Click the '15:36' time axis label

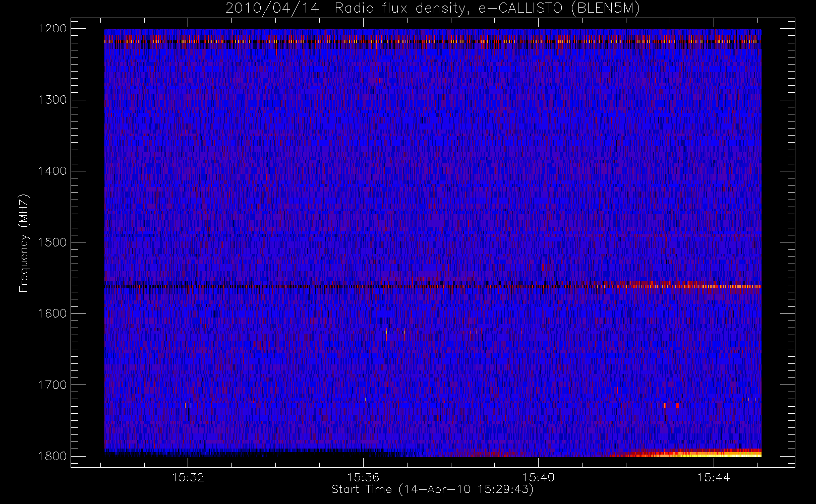click(363, 477)
